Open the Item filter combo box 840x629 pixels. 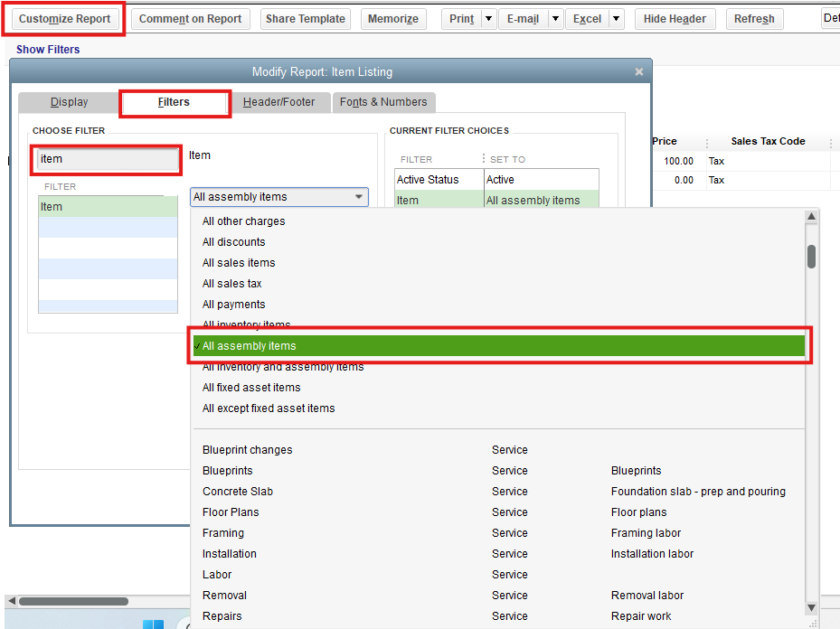[278, 197]
